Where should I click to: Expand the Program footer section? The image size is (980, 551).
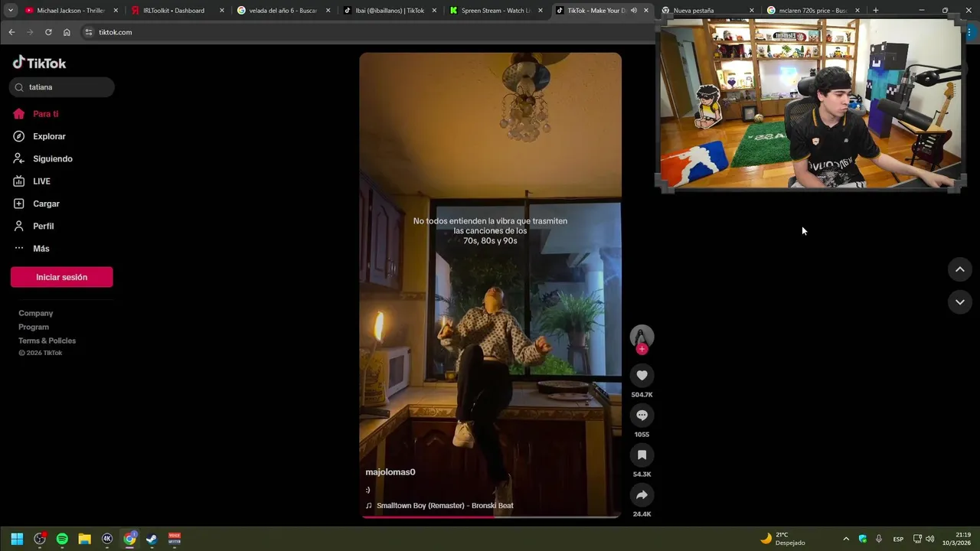click(x=34, y=327)
